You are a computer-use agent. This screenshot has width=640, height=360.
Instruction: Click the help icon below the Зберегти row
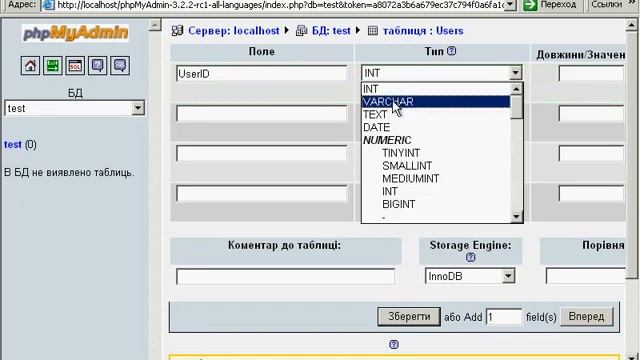[x=394, y=344]
